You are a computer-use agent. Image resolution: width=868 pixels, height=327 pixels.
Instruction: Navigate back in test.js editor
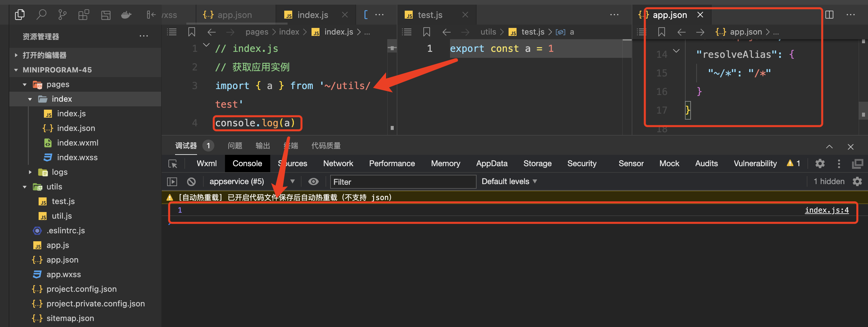pyautogui.click(x=446, y=32)
